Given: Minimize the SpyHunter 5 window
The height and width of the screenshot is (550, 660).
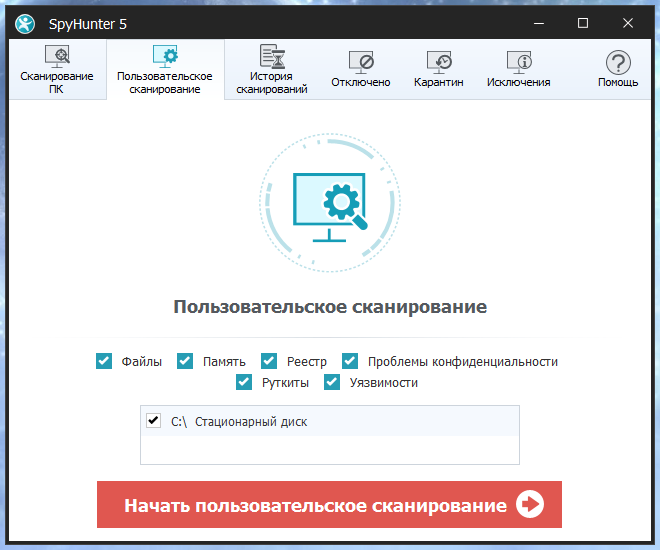Looking at the screenshot, I should pos(539,24).
